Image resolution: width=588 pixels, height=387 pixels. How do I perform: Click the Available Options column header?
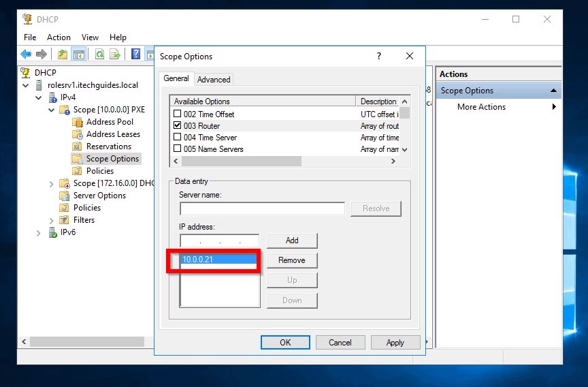[263, 102]
